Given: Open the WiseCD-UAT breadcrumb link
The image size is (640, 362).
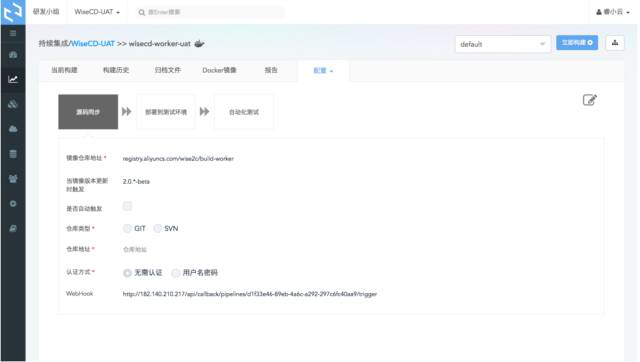Looking at the screenshot, I should coord(93,44).
